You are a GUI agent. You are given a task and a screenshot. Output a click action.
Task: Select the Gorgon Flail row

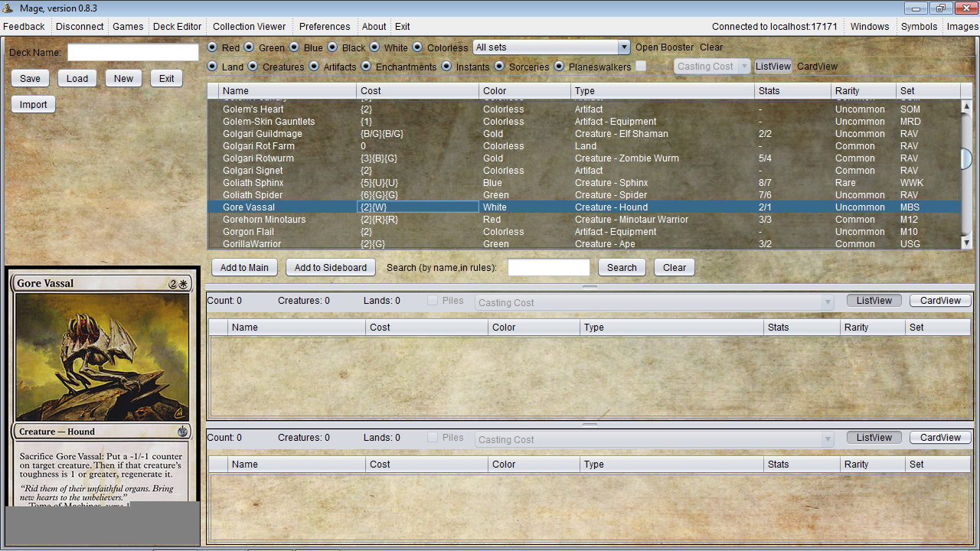pyautogui.click(x=584, y=232)
